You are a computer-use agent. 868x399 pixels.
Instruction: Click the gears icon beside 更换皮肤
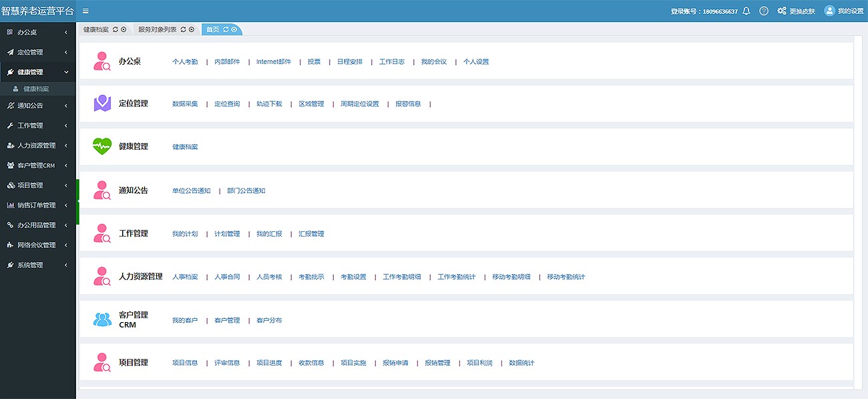pos(782,11)
